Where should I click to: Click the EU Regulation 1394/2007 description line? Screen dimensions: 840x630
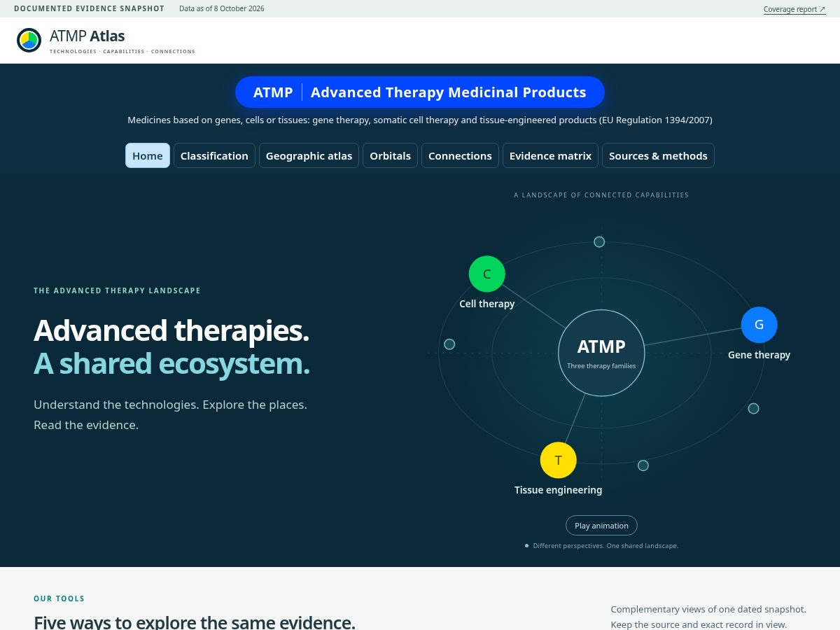pyautogui.click(x=420, y=120)
